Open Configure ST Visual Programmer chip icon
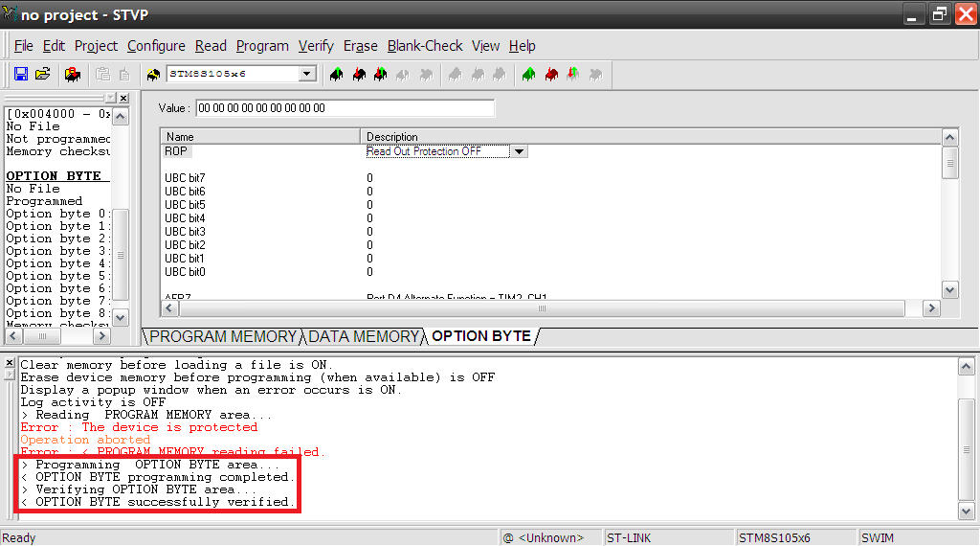Viewport: 980px width, 546px height. (x=153, y=75)
